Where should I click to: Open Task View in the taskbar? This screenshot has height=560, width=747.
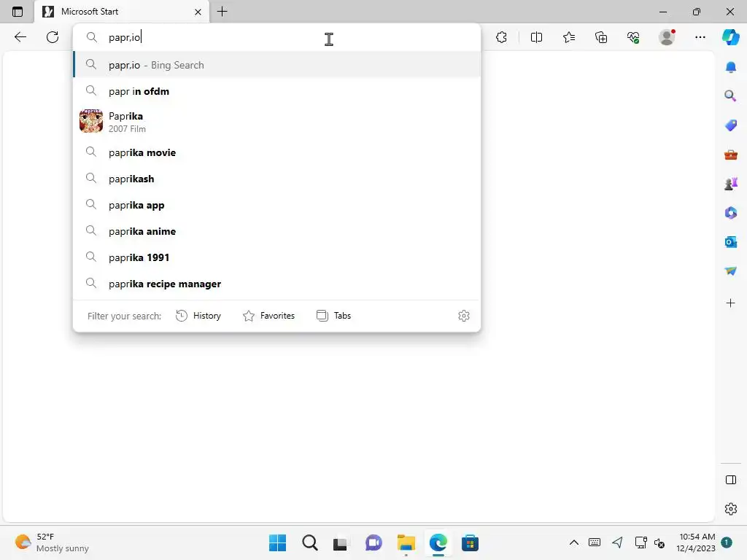(x=340, y=542)
